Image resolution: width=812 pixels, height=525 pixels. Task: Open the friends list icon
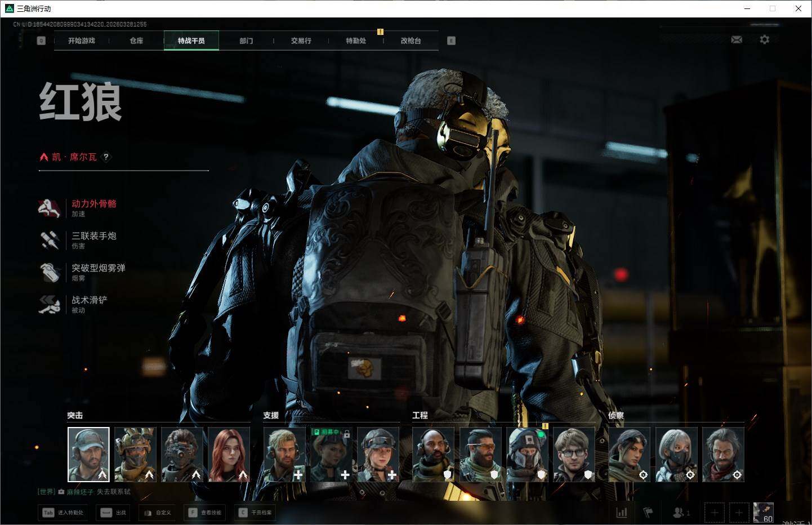681,513
